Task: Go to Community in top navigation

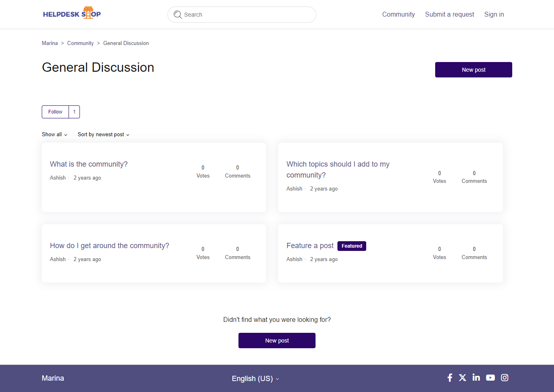Action: tap(398, 15)
